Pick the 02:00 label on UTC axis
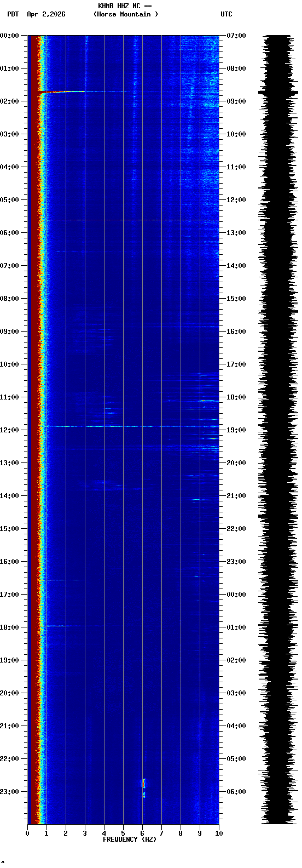The image size is (302, 868). point(236,660)
